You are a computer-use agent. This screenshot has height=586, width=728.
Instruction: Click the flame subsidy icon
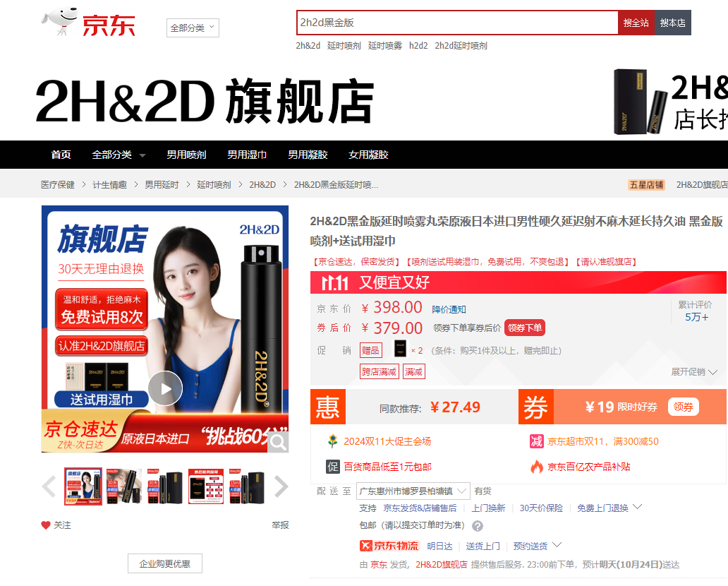[537, 467]
